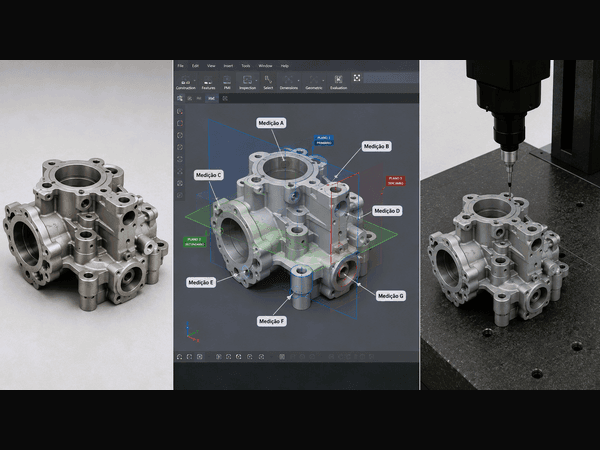Select the Medição D callout label
The height and width of the screenshot is (450, 600).
387,211
